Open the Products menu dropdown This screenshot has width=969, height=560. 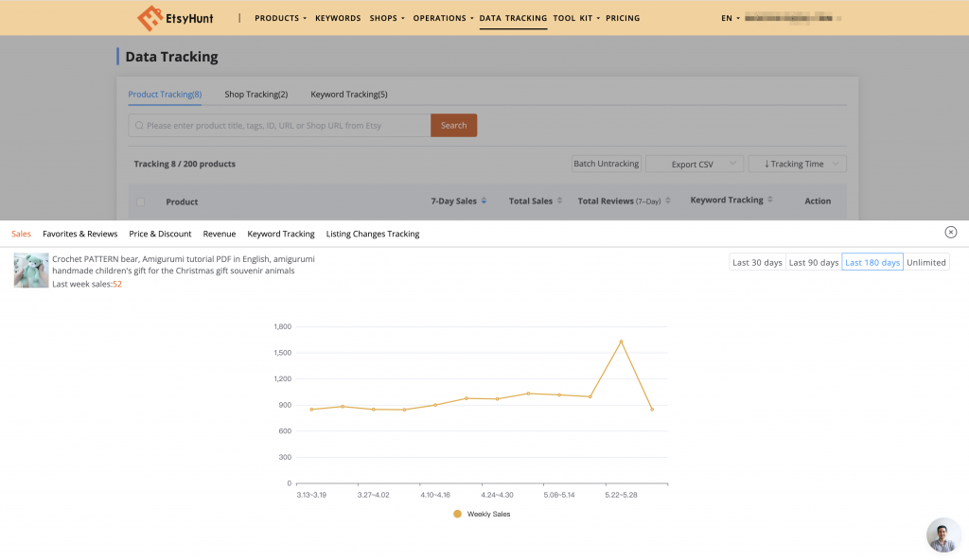coord(280,18)
